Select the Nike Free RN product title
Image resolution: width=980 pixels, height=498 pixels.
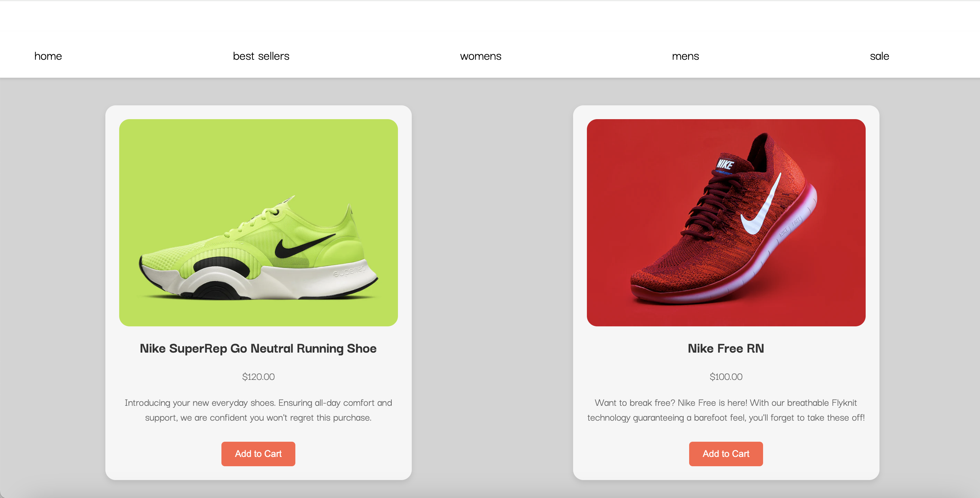(726, 348)
